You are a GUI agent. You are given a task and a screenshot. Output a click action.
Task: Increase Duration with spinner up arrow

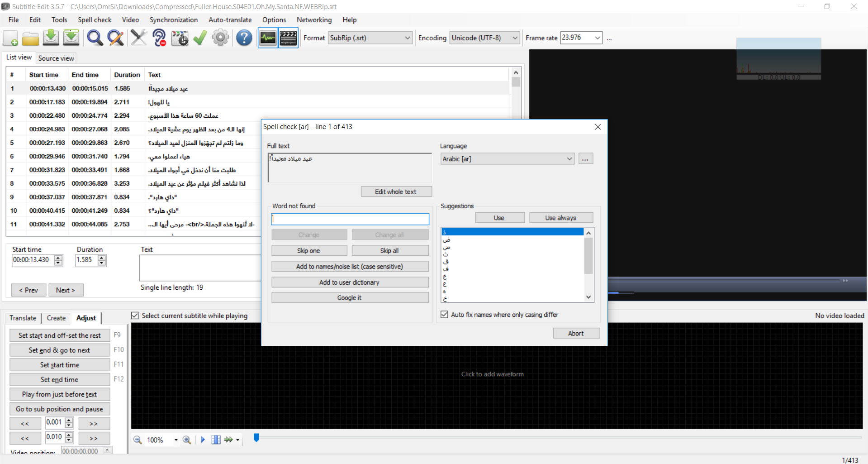(102, 258)
